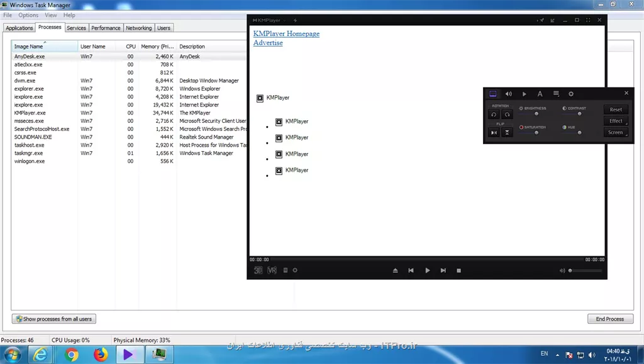Open Google Chrome from taskbar
The image size is (644, 364).
[x=72, y=355]
